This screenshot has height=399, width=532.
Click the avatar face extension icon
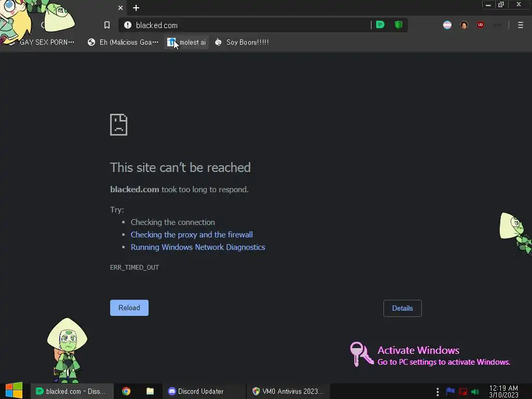point(464,25)
